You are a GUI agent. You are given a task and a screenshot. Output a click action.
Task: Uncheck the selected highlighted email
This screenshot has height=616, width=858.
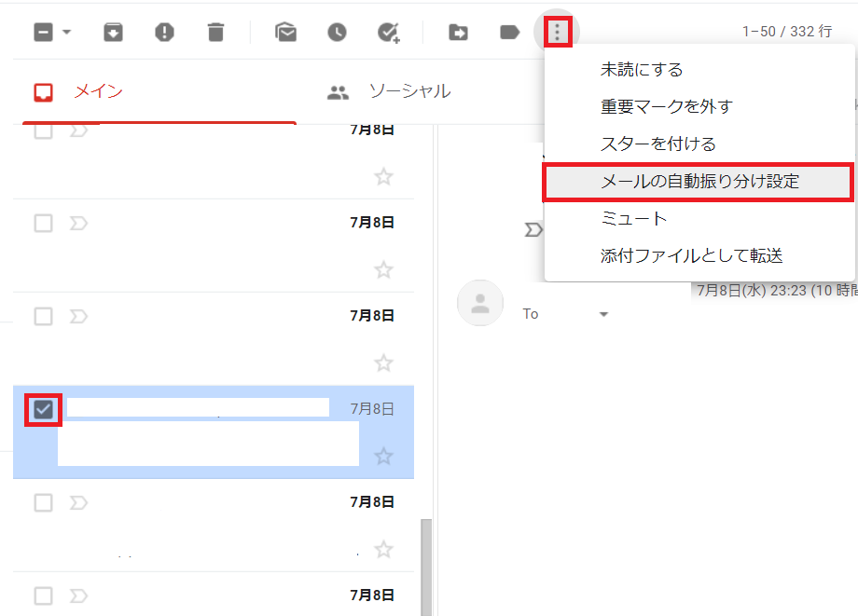click(x=43, y=408)
